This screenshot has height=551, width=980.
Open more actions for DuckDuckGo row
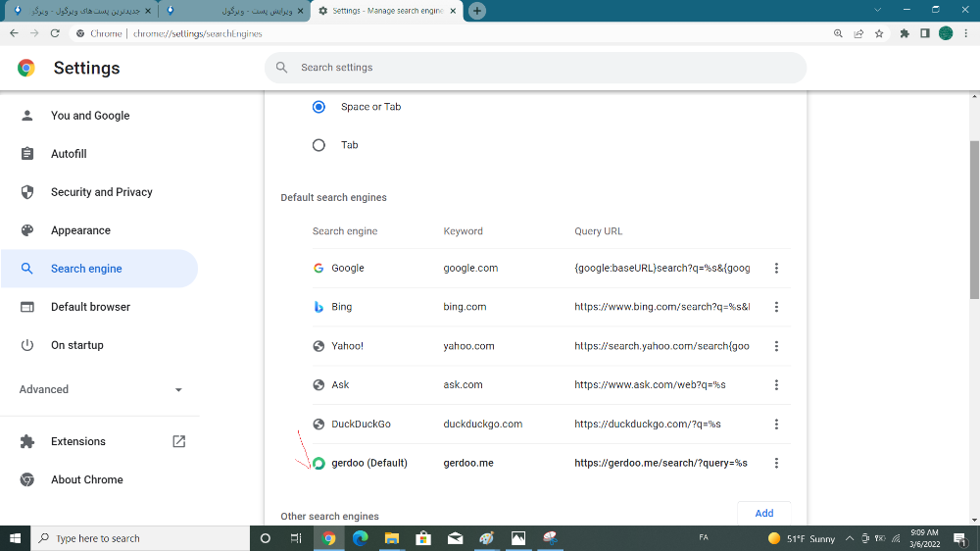click(776, 425)
